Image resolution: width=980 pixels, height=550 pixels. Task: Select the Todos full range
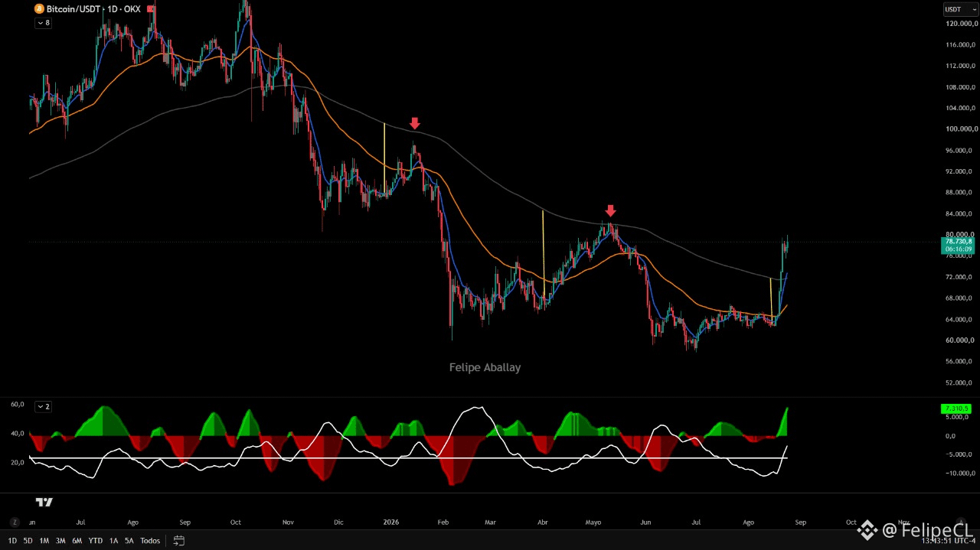click(x=150, y=541)
